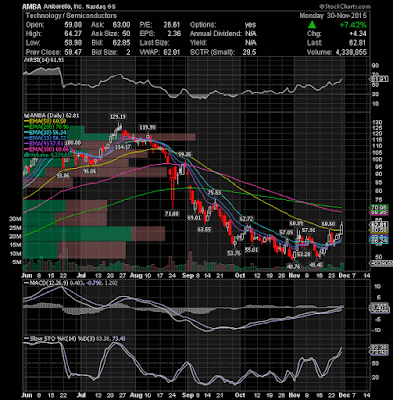Click the 60.60 price annotation
Image resolution: width=393 pixels, height=400 pixels.
[328, 223]
